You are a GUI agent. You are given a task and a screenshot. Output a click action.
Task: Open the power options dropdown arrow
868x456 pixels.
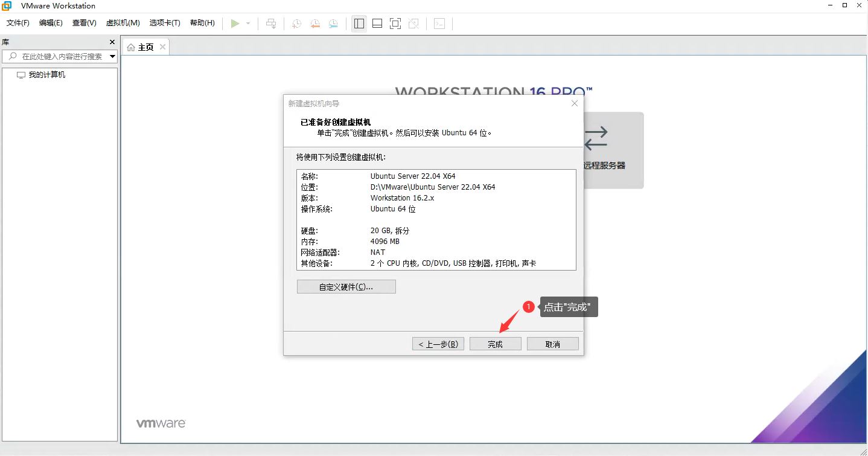tap(248, 24)
